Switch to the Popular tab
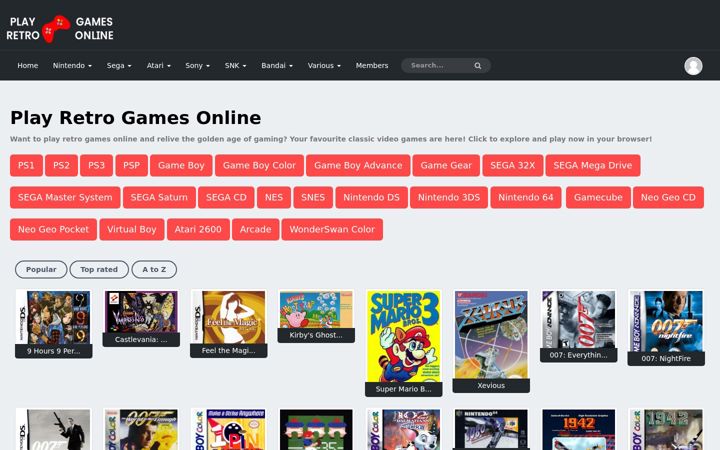The height and width of the screenshot is (450, 720). (41, 270)
